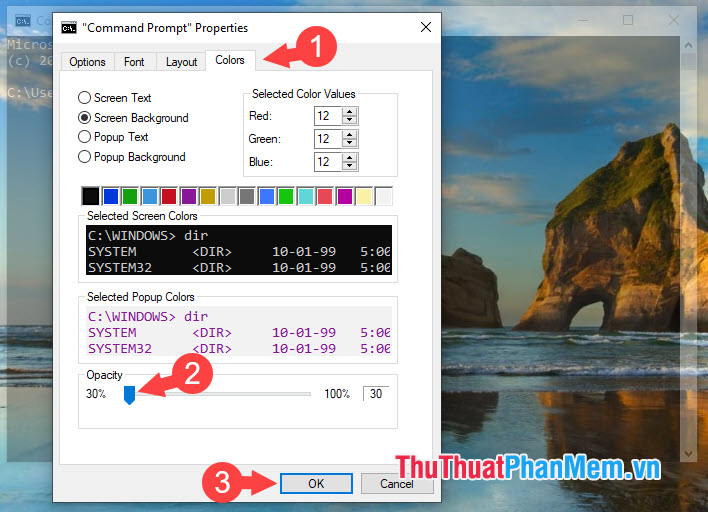Screen dimensions: 708x512
Task: Decrease the Red value with down arrow
Action: [x=349, y=120]
